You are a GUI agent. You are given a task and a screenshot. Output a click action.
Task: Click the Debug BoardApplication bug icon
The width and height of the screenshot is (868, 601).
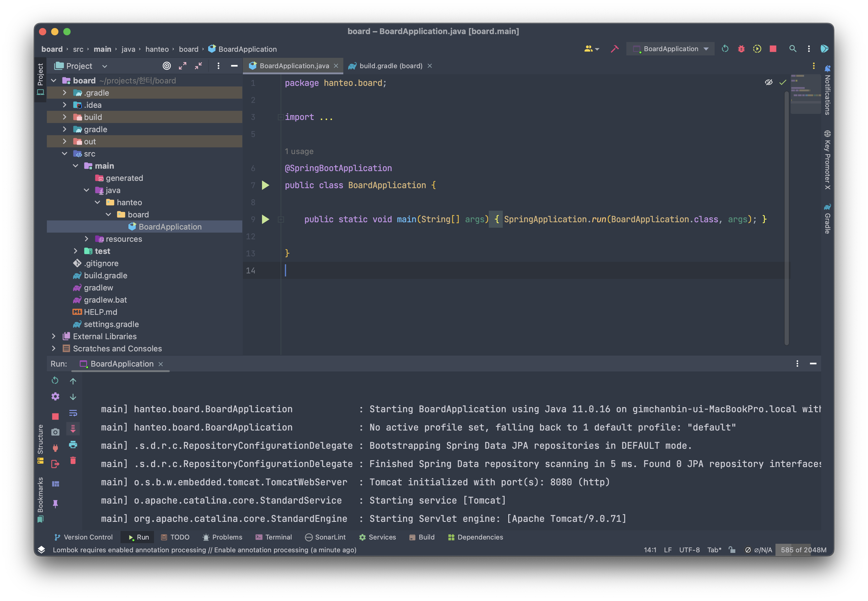pyautogui.click(x=741, y=49)
